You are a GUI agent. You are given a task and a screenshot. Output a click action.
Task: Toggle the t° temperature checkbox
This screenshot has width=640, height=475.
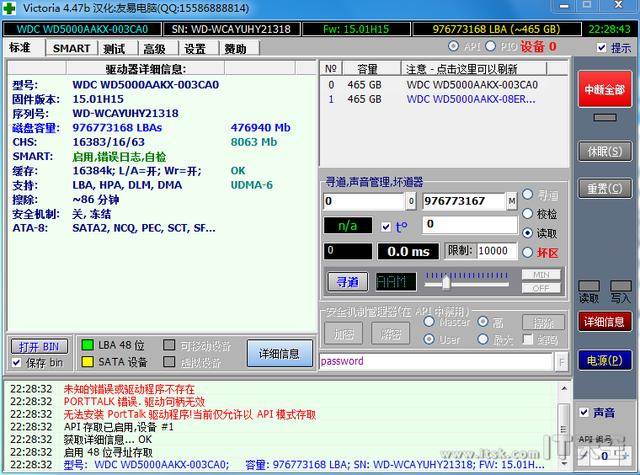click(386, 227)
